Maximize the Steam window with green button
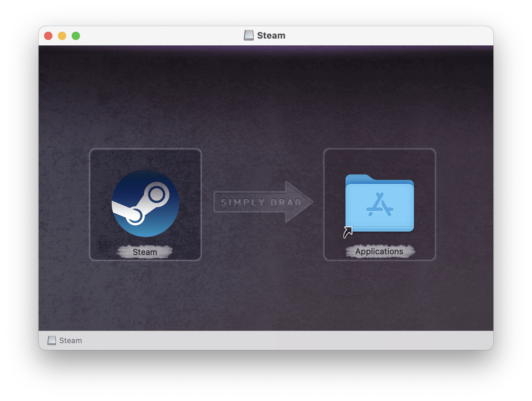The width and height of the screenshot is (532, 401). [76, 36]
